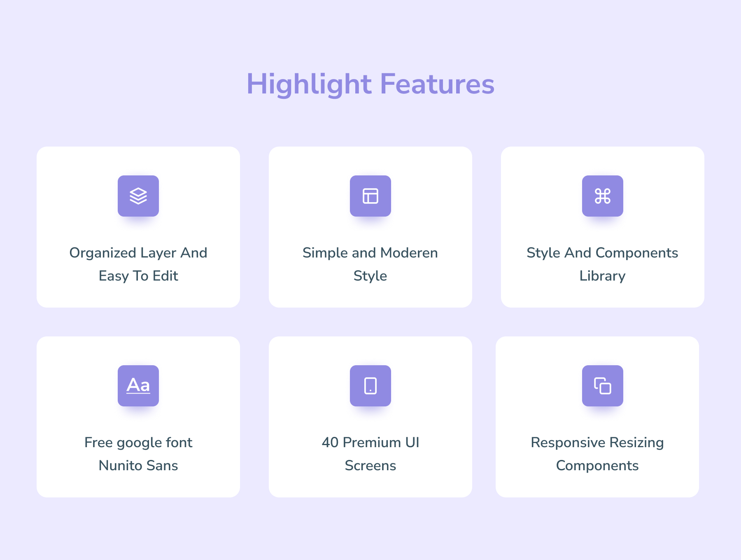The width and height of the screenshot is (741, 560).
Task: Click the 'Free google font Nunito Sans' label
Action: pyautogui.click(x=138, y=454)
